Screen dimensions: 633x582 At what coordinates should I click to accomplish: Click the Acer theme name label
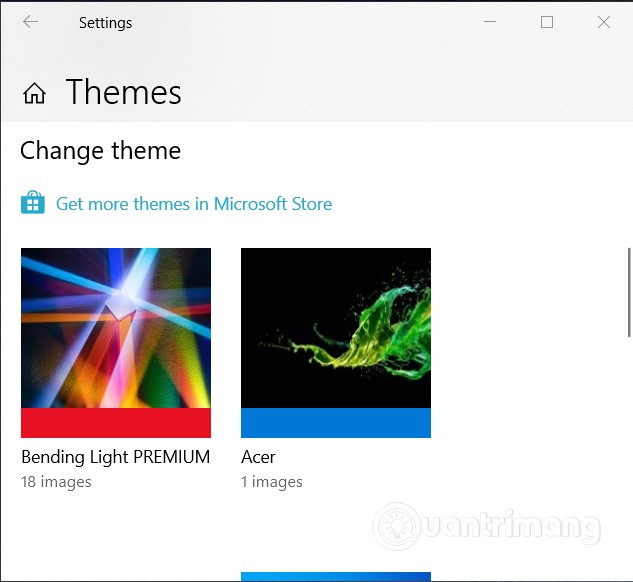click(258, 457)
